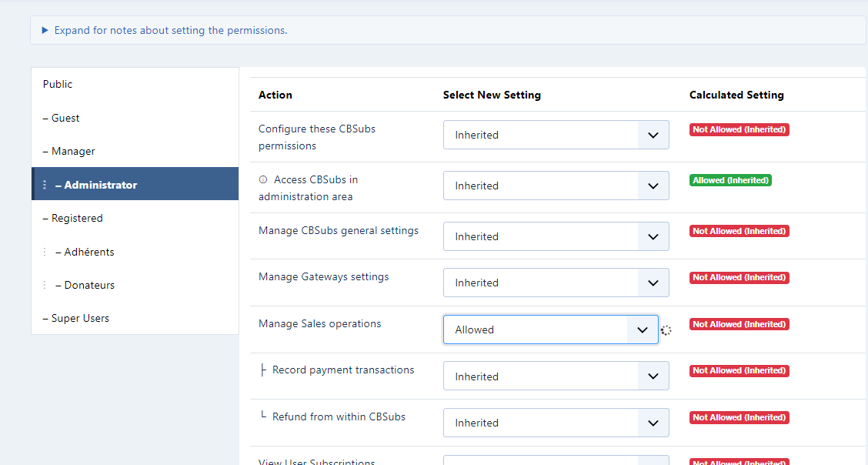Image resolution: width=868 pixels, height=465 pixels.
Task: Click the Manage Gateways settings label
Action: tap(323, 277)
